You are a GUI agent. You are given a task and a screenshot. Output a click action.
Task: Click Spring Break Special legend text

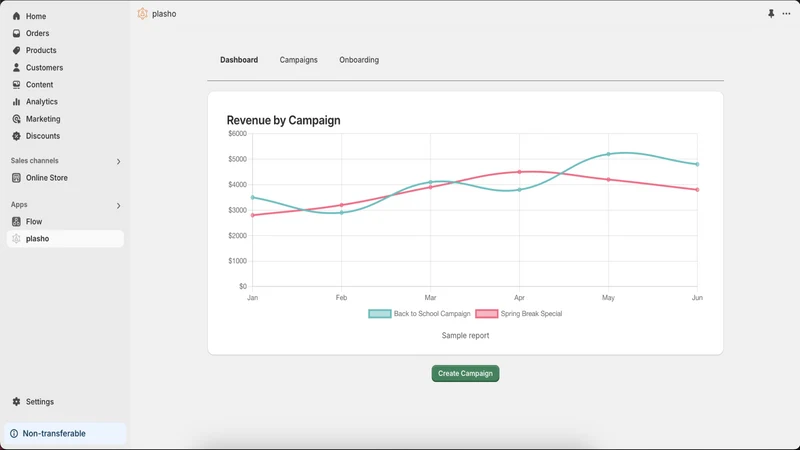[x=531, y=314]
